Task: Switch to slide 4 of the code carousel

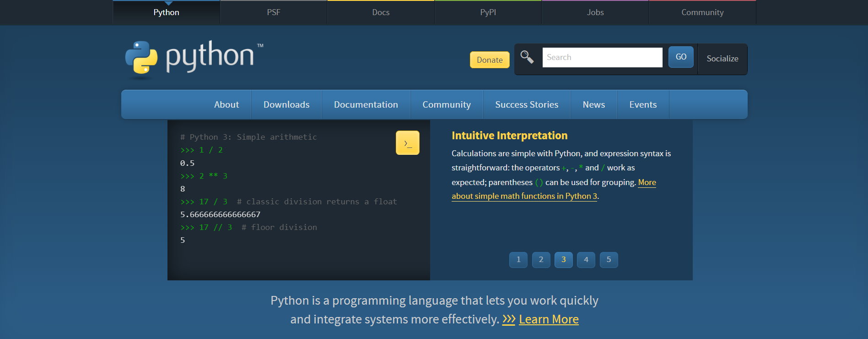Action: [x=586, y=260]
